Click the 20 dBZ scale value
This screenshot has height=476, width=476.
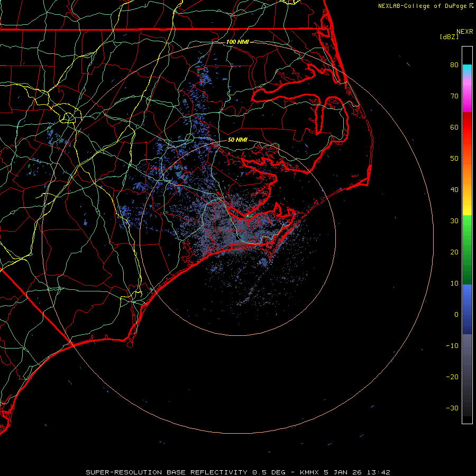pos(454,252)
